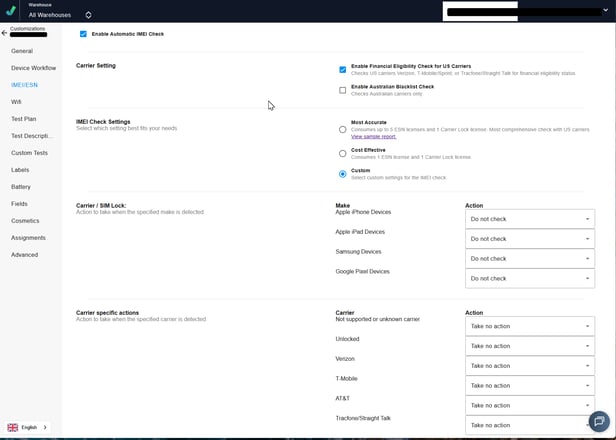
Task: Open the Battery settings menu item
Action: pos(21,187)
